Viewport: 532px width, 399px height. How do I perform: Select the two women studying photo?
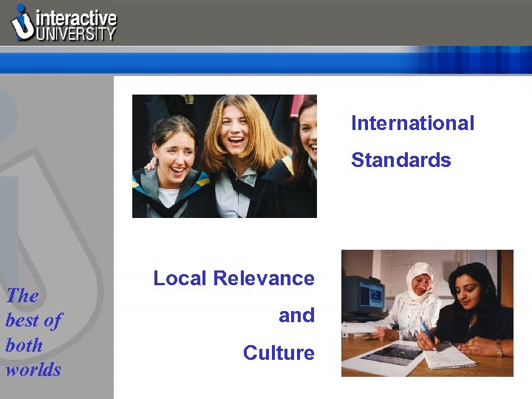point(427,313)
